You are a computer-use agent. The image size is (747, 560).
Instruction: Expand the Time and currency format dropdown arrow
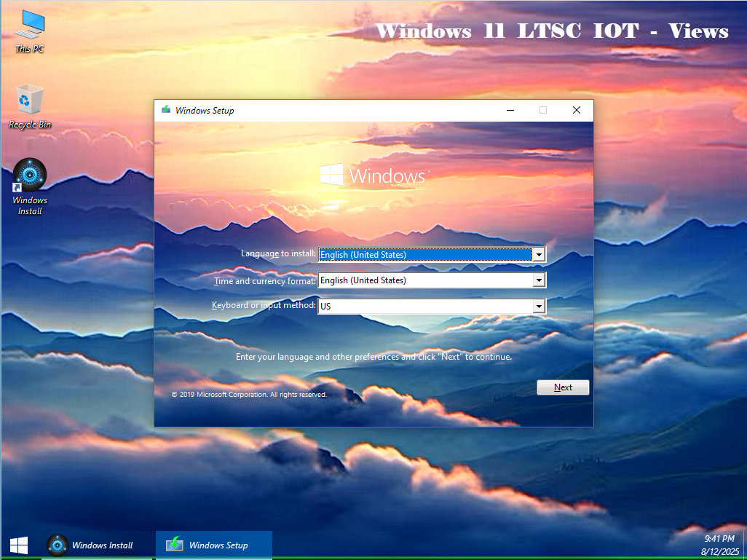click(539, 280)
